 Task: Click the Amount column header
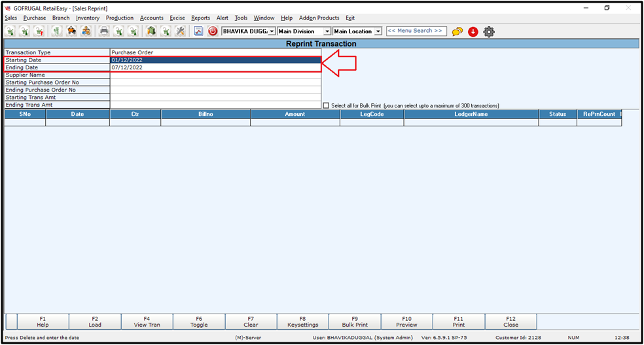(295, 114)
